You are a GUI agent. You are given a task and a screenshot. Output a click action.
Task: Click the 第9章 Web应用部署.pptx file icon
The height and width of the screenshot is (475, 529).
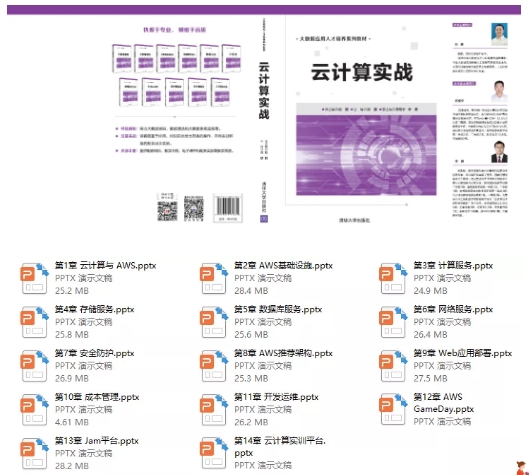pyautogui.click(x=393, y=366)
